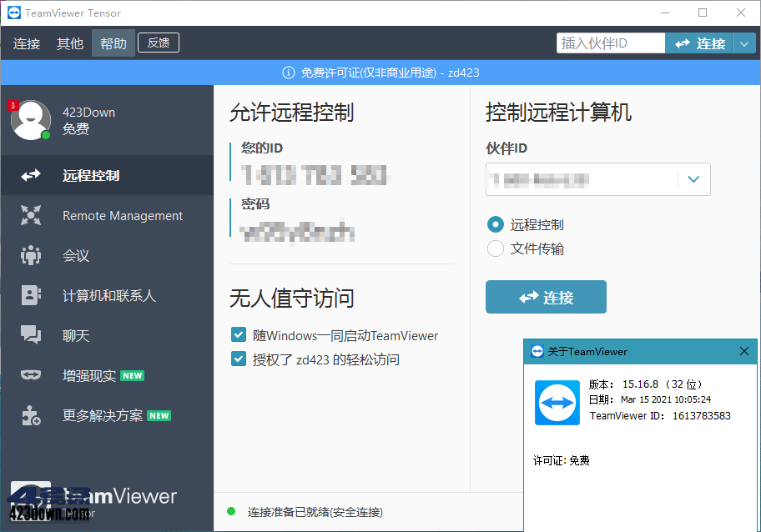
Task: Open the Remote Management sidebar section
Action: coord(122,215)
